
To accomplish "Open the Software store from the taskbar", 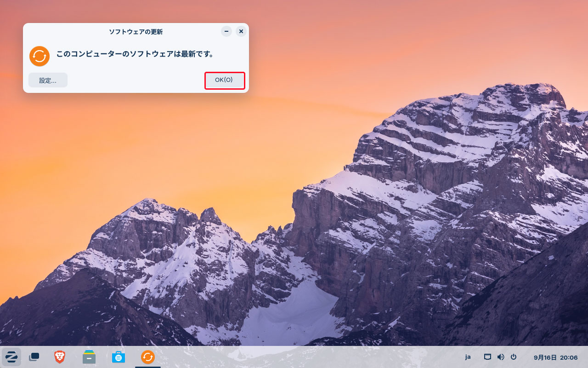I will pos(119,357).
